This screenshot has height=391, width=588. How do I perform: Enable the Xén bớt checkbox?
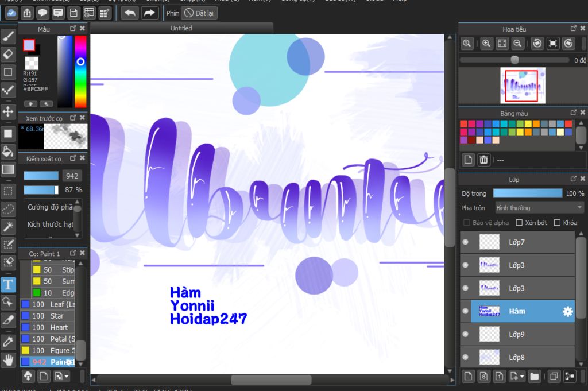[519, 223]
